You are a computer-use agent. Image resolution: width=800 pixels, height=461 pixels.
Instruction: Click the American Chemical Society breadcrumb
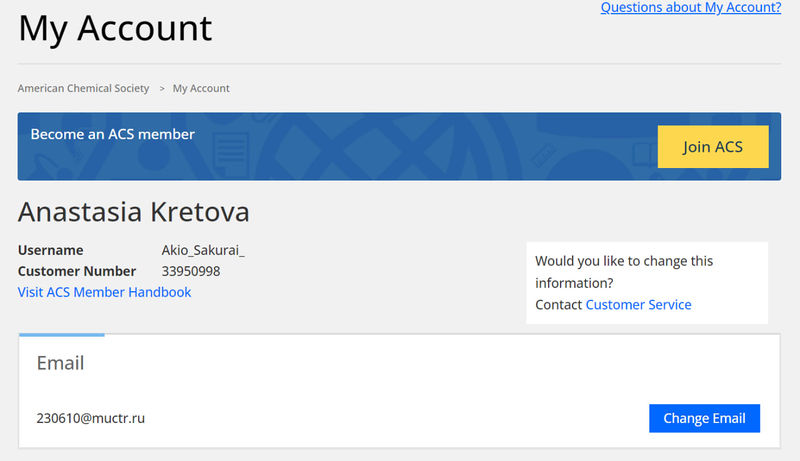pyautogui.click(x=83, y=88)
